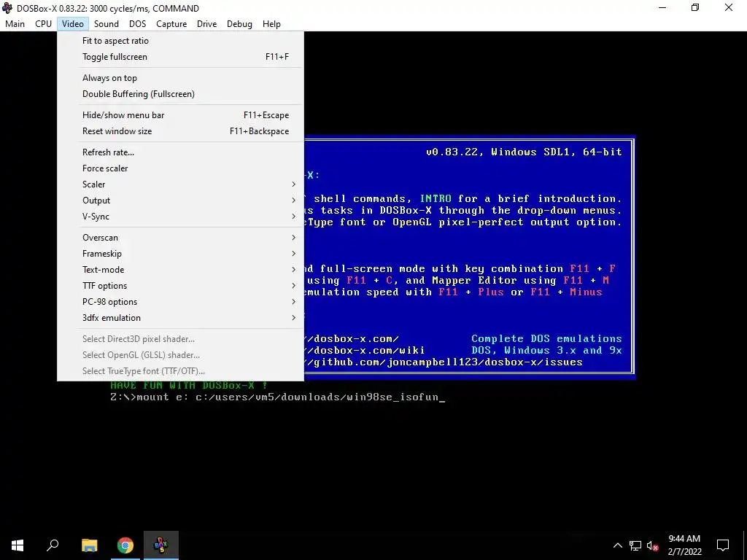The image size is (747, 560).
Task: Open File Explorer from taskbar
Action: click(89, 545)
